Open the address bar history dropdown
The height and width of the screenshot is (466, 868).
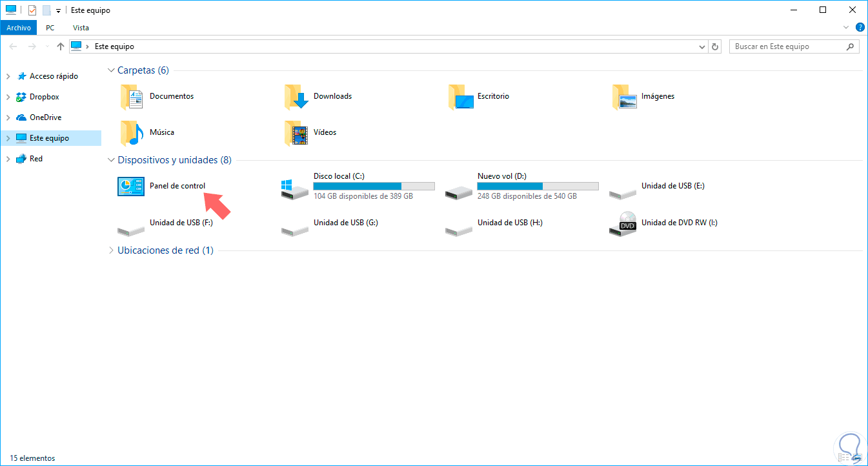702,46
